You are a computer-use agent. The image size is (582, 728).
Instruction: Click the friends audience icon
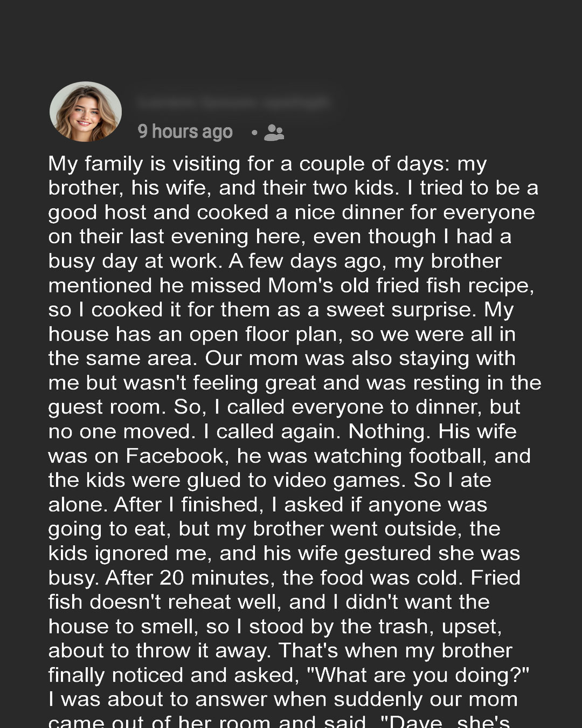coord(274,132)
